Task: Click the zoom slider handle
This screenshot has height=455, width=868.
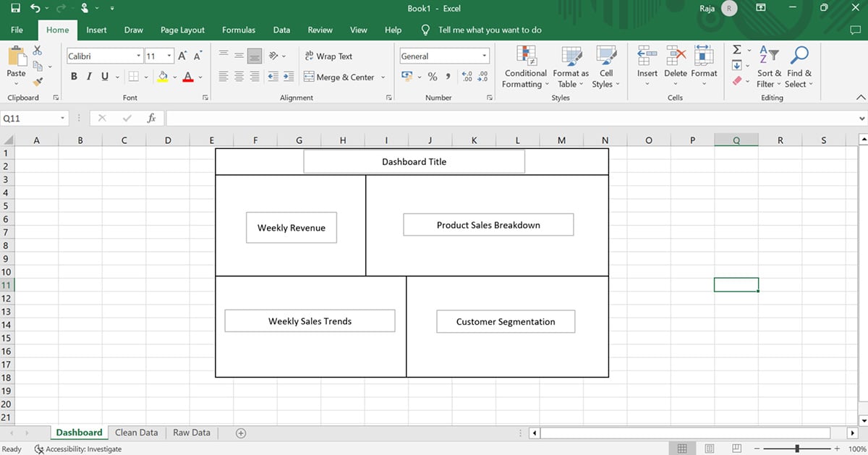Action: (797, 449)
